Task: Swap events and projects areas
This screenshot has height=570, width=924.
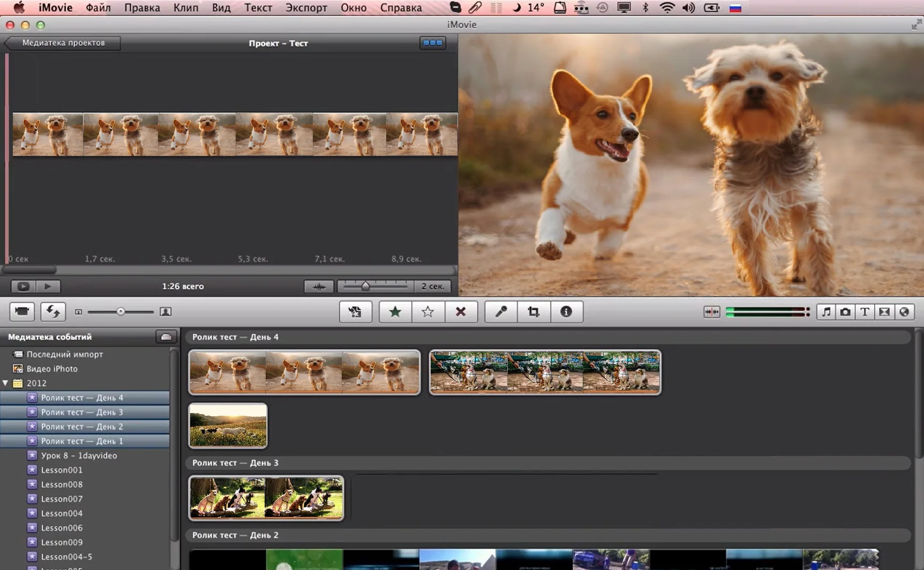Action: [52, 312]
